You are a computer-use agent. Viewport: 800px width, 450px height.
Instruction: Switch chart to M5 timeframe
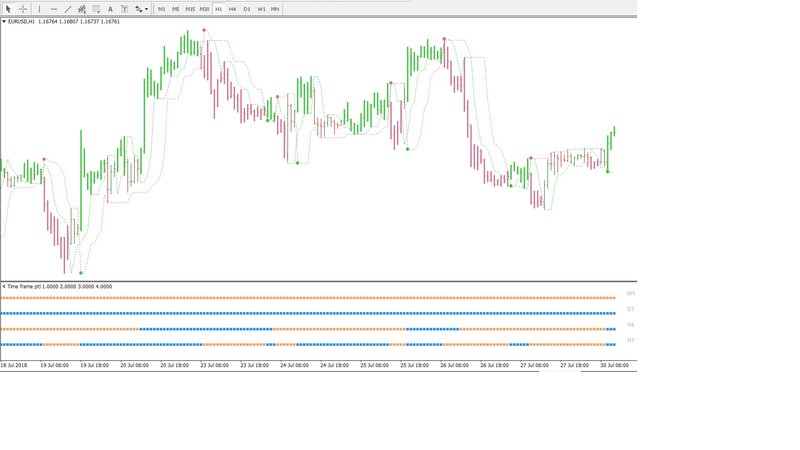(176, 9)
